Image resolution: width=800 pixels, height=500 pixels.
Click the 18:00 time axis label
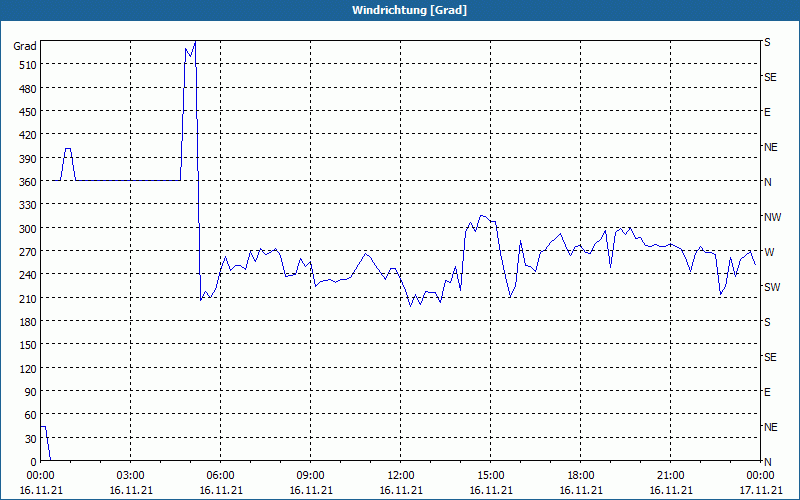click(x=581, y=476)
